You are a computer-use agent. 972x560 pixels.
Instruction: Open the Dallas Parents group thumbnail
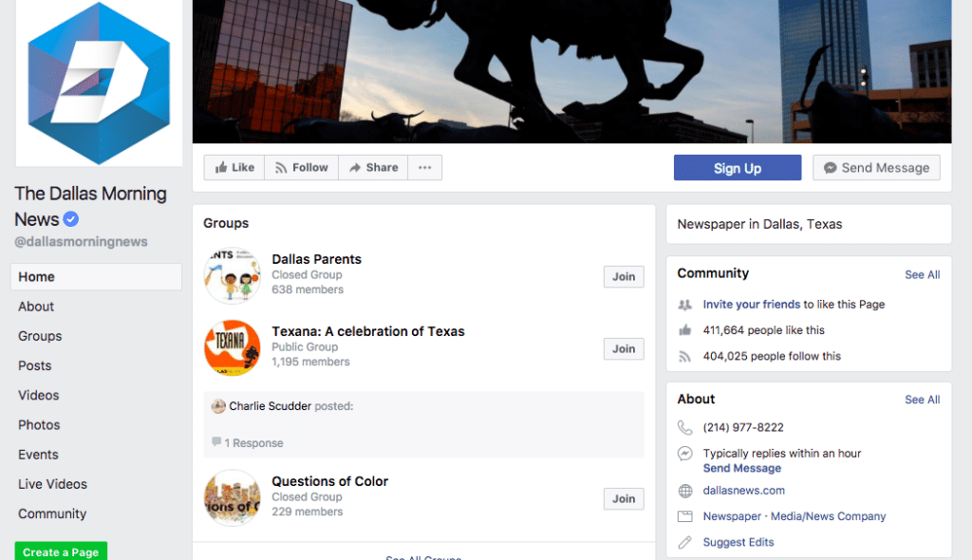(233, 275)
